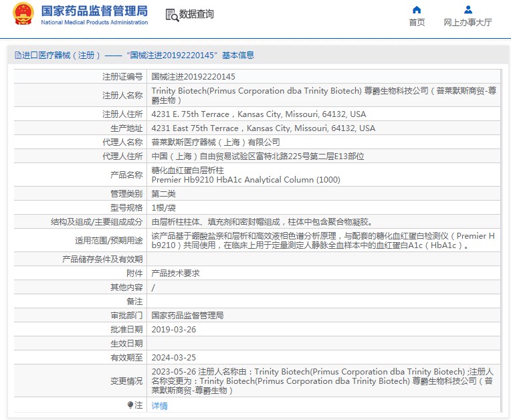This screenshot has width=511, height=420.
Task: Select the 1根/袋 specification value
Action: pyautogui.click(x=164, y=207)
